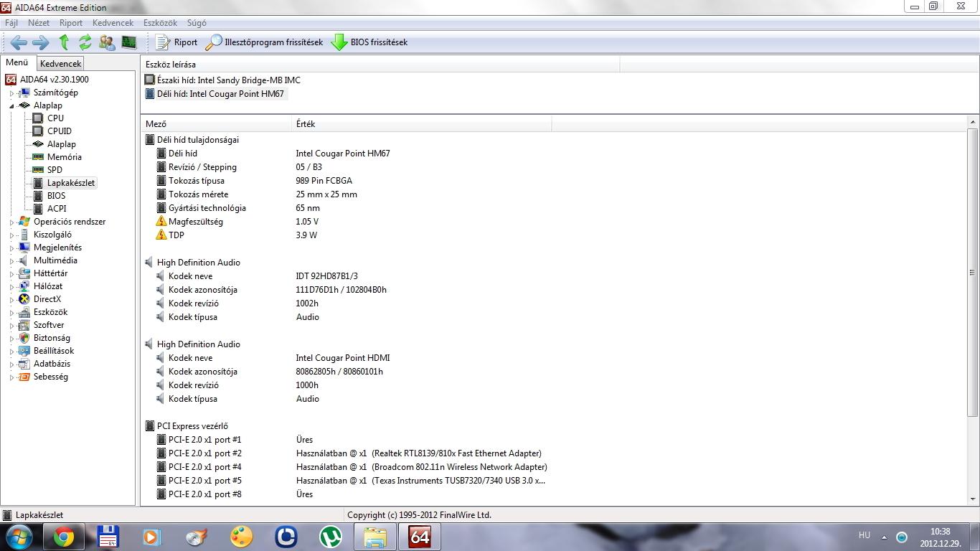The height and width of the screenshot is (551, 980).
Task: Click the Sebesség benchmark icon
Action: point(24,377)
